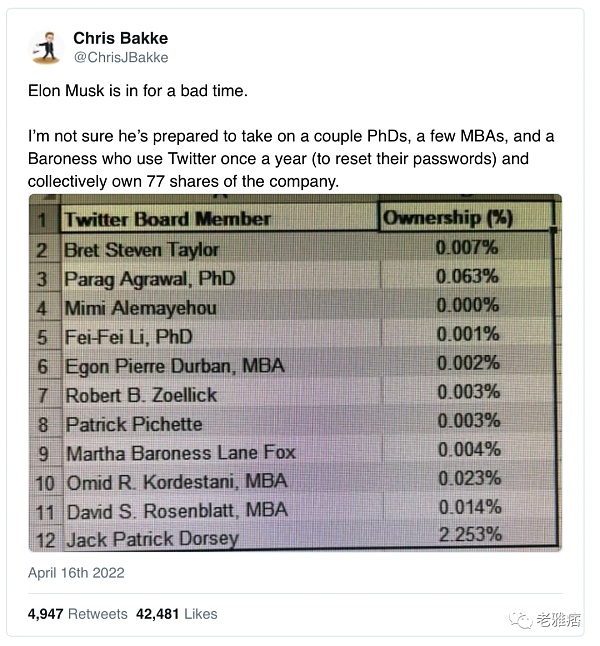Click the 0.063% ownership cell
The height and width of the screenshot is (646, 600).
click(466, 276)
